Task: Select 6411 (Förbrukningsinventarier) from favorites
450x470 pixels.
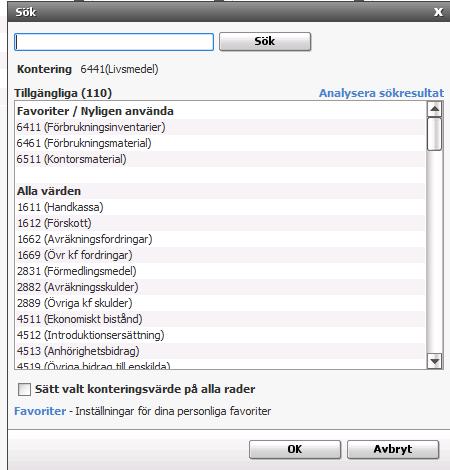Action: click(x=220, y=127)
